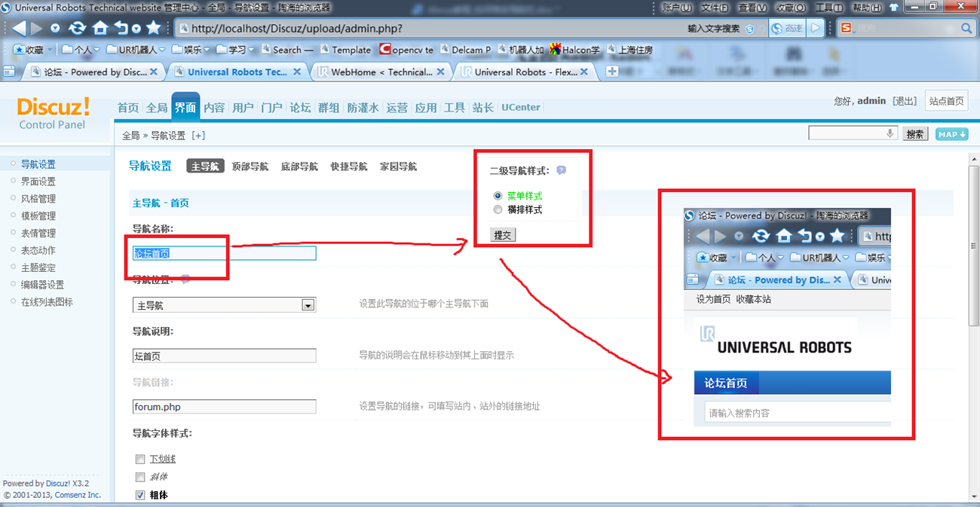
Task: Open the 文件(F) menu
Action: [714, 8]
